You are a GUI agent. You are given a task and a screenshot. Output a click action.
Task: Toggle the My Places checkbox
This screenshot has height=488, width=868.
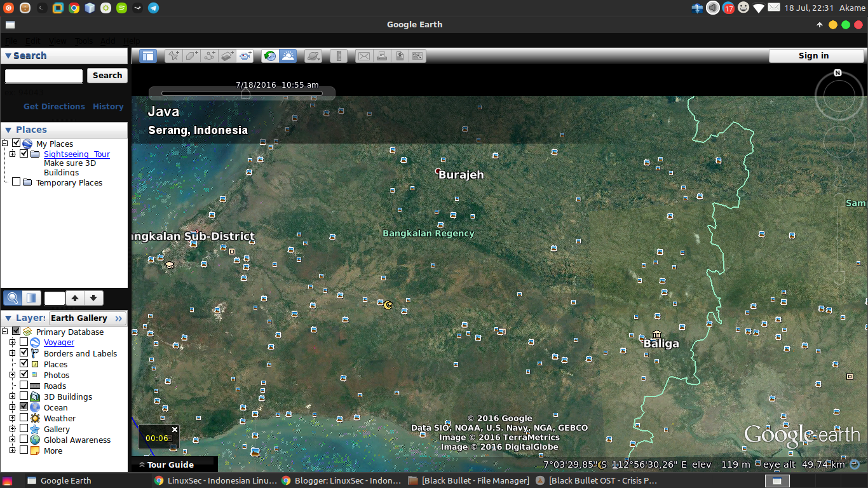[x=17, y=144]
